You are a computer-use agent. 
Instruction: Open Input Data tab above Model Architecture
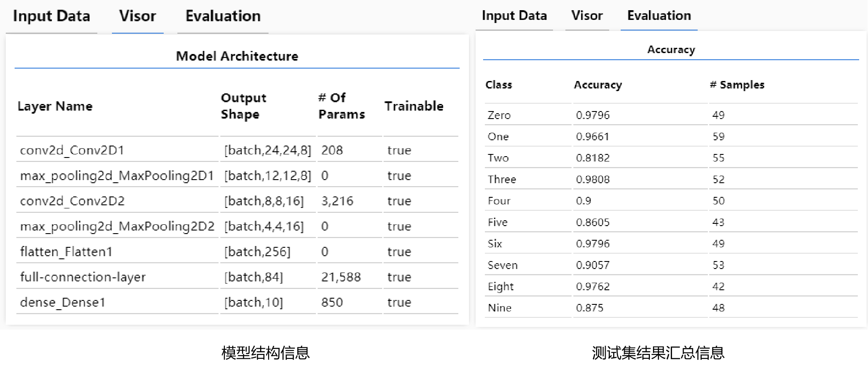51,16
